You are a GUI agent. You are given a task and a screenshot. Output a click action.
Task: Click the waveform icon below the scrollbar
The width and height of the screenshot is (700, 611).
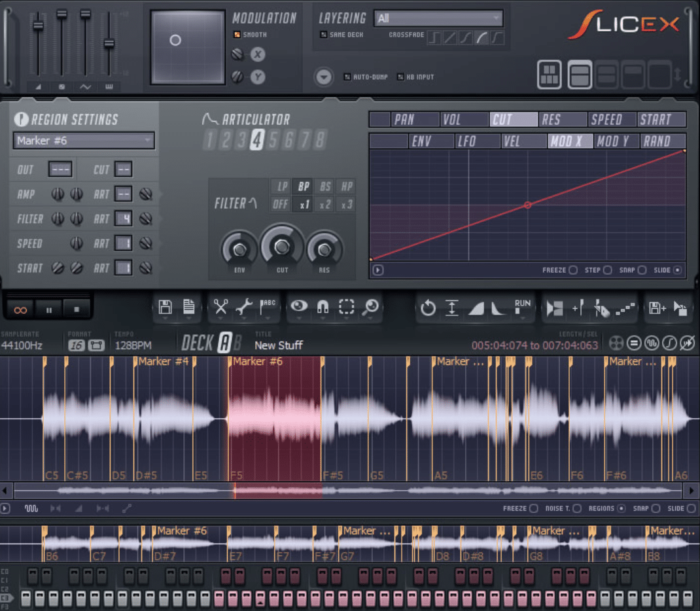[x=31, y=508]
